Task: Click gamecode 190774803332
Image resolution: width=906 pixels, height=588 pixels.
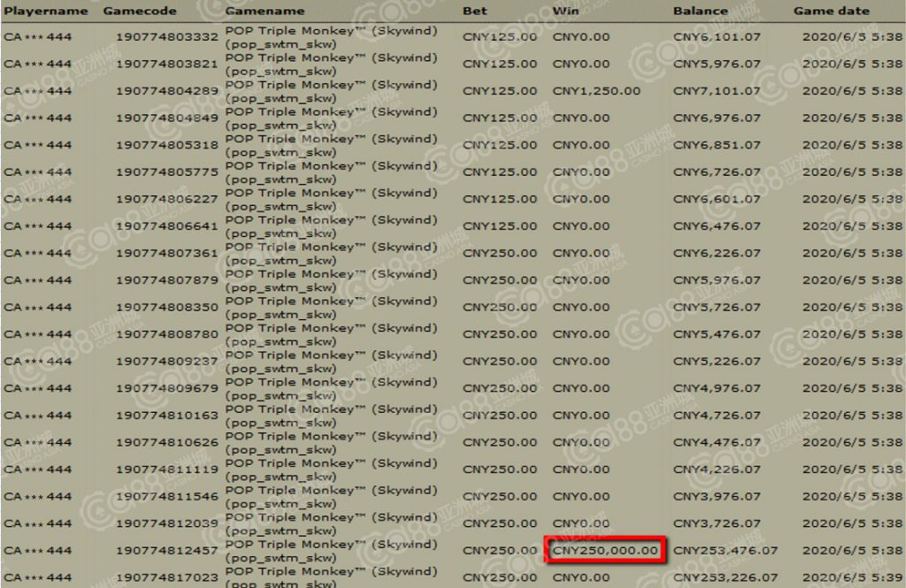Action: (166, 37)
